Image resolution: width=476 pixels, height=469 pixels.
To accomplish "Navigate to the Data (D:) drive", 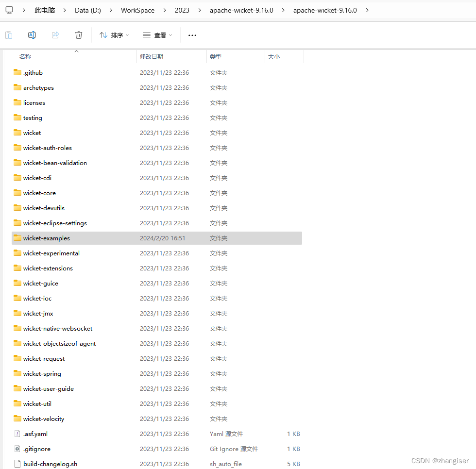I will [87, 10].
